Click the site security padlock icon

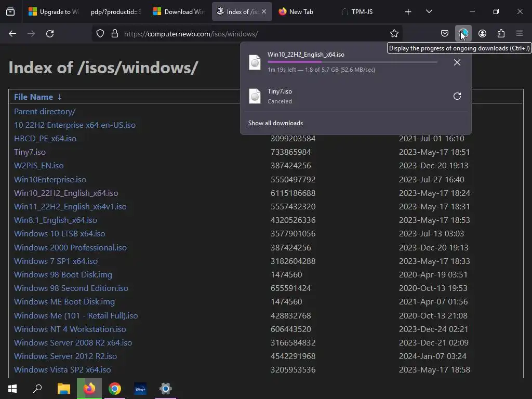115,34
